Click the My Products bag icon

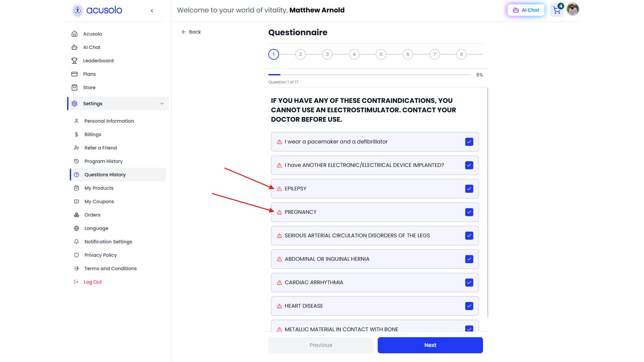coord(76,188)
